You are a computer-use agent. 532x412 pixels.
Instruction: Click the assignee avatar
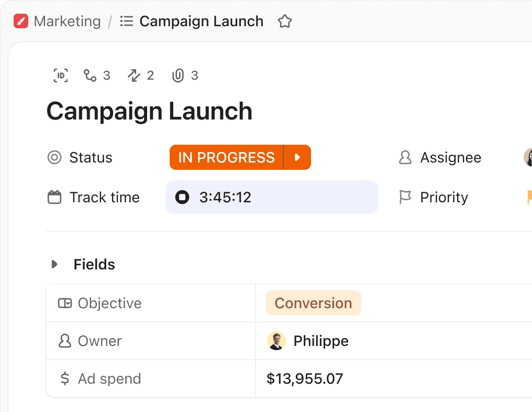[528, 157]
